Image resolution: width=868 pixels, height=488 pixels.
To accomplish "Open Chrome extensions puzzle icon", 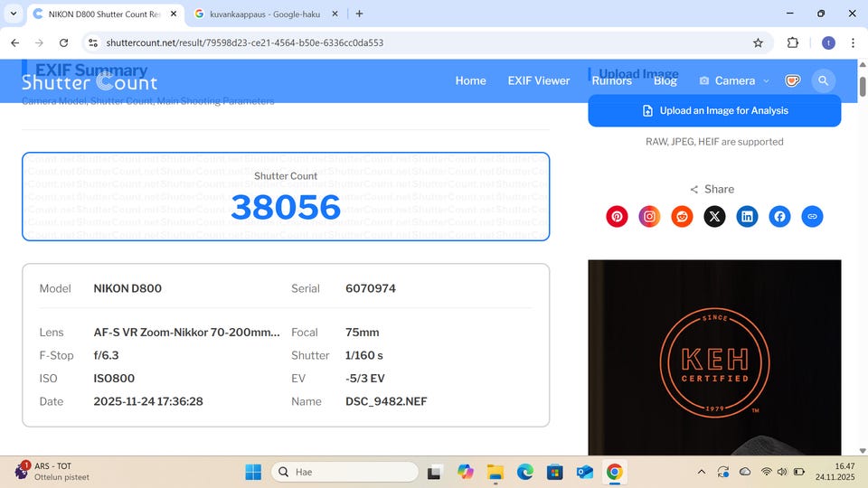I will click(x=793, y=42).
